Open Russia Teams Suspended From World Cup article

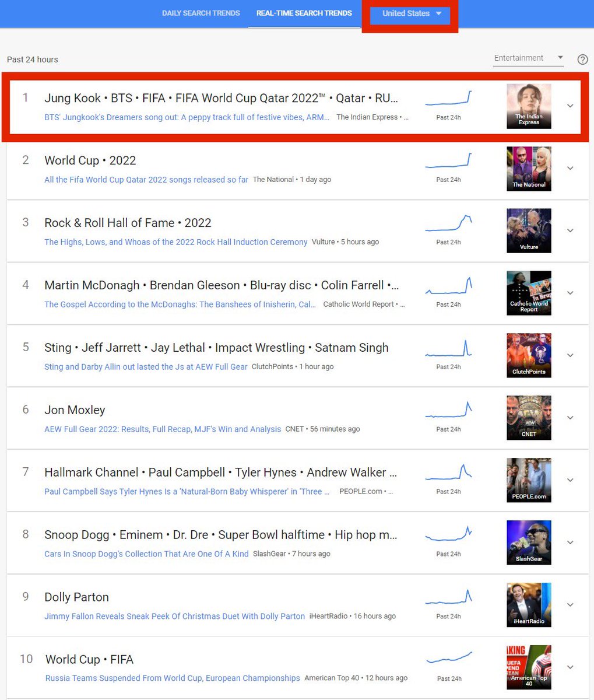coord(173,678)
